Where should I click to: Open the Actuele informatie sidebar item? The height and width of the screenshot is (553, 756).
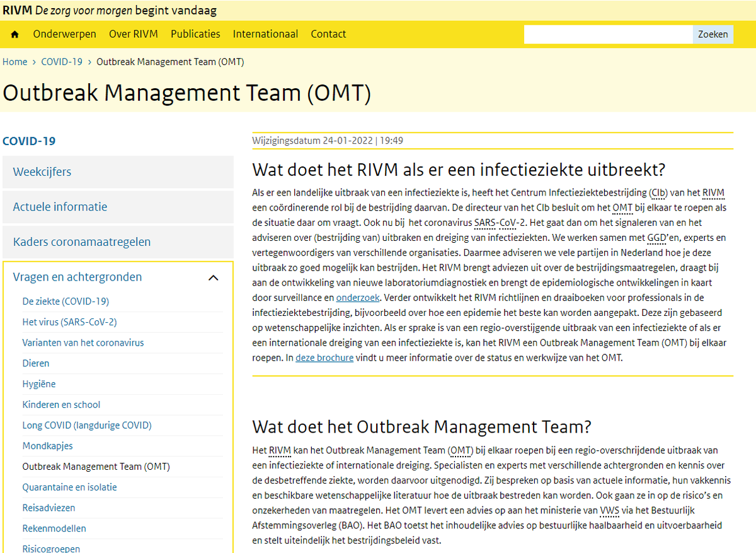[118, 207]
